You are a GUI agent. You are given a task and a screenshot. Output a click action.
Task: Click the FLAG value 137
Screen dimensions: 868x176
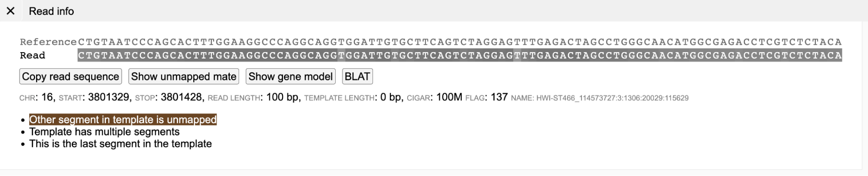(499, 97)
